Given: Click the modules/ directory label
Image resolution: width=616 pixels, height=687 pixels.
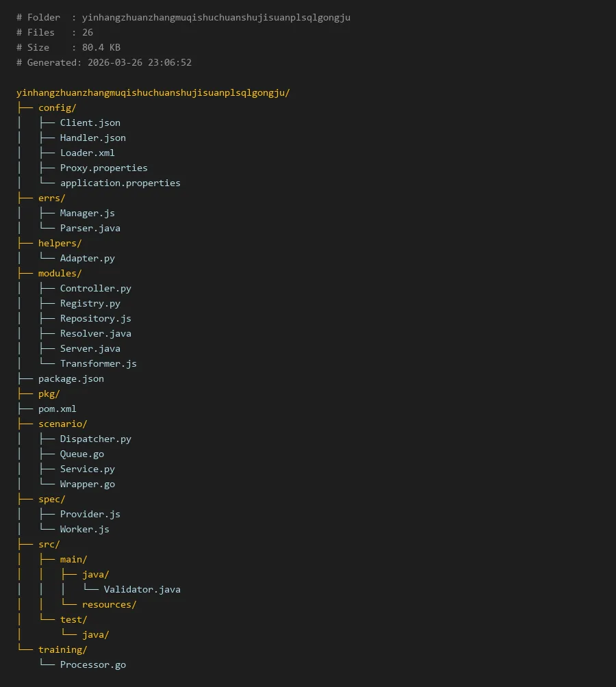Looking at the screenshot, I should [60, 274].
